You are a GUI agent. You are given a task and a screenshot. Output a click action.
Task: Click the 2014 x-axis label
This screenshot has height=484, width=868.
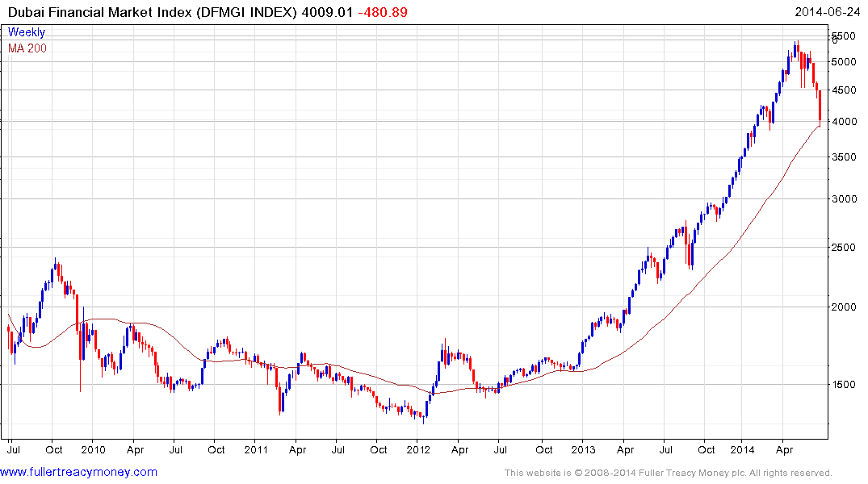tap(742, 449)
